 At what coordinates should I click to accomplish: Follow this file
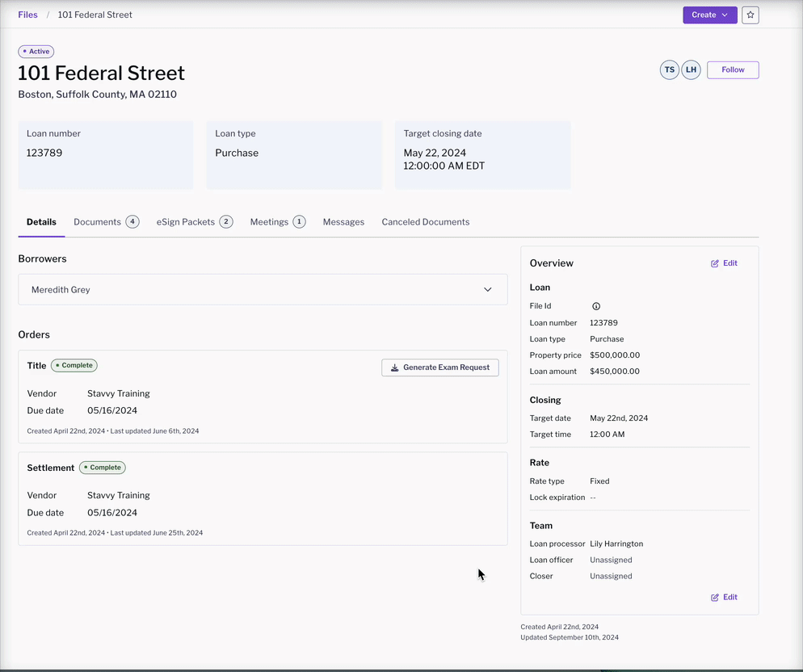(733, 69)
